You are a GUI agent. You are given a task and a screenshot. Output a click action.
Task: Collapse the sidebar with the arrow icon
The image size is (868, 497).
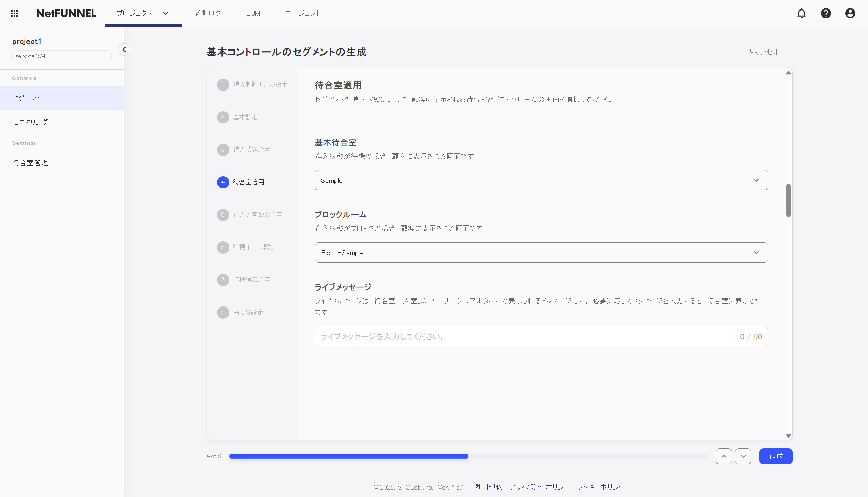point(124,49)
